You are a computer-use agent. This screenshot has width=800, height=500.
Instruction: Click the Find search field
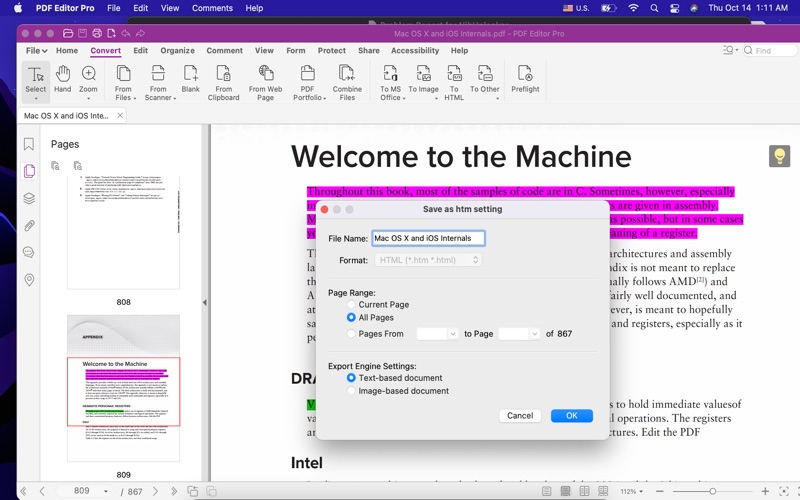tap(769, 51)
